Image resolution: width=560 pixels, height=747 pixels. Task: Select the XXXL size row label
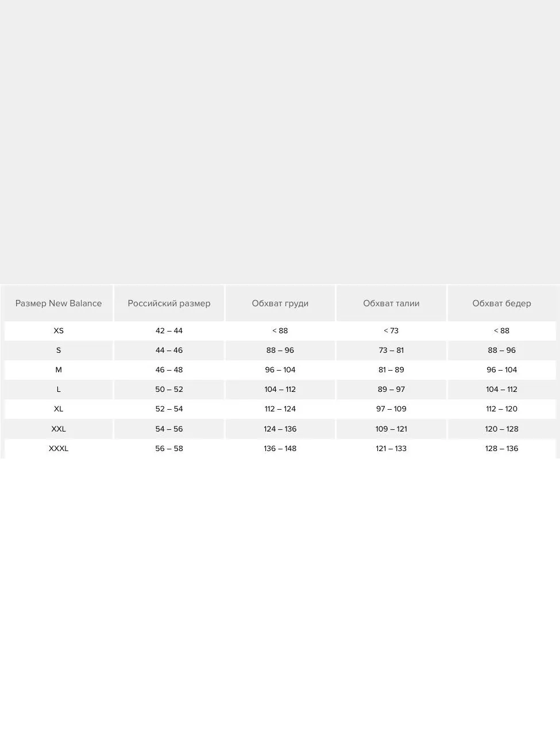coord(59,449)
